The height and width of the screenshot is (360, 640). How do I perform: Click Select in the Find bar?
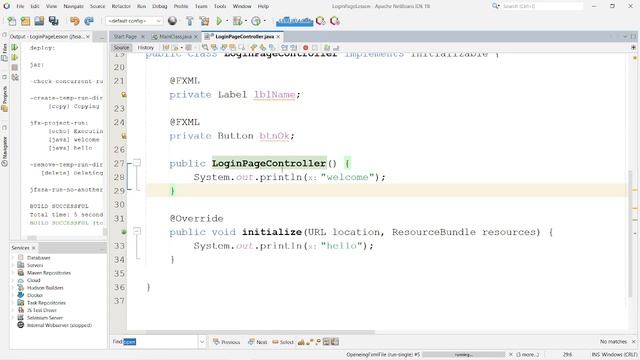(x=283, y=342)
